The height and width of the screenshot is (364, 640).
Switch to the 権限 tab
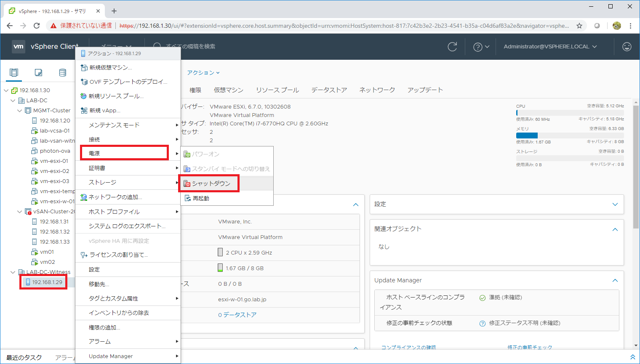pos(195,90)
